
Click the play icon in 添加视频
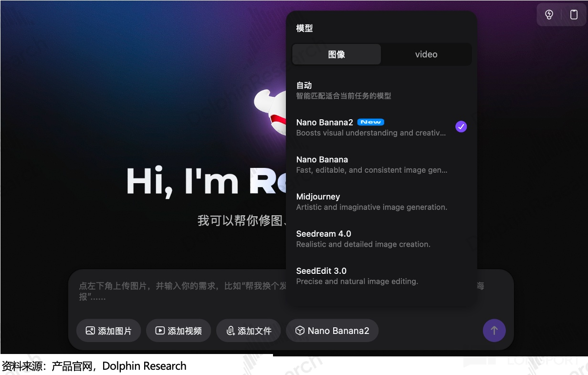tap(160, 331)
